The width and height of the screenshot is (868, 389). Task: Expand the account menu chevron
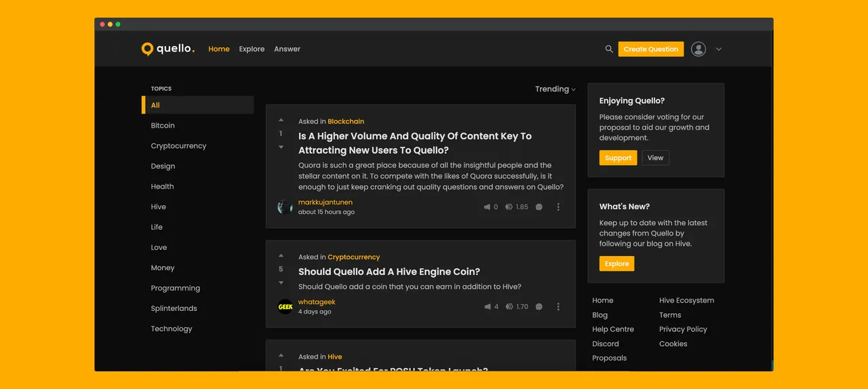[719, 49]
